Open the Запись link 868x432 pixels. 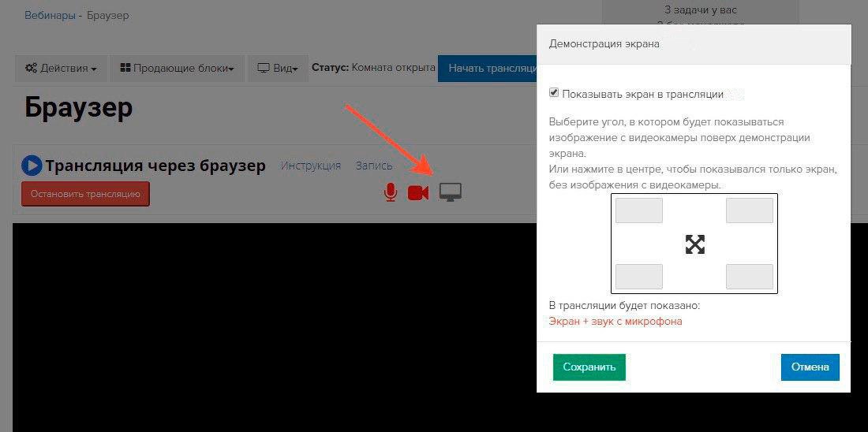(x=374, y=166)
